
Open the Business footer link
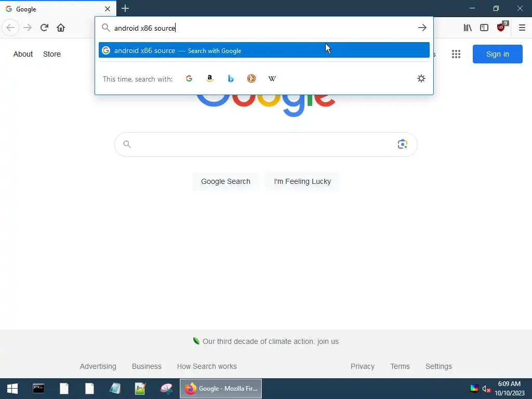[147, 366]
